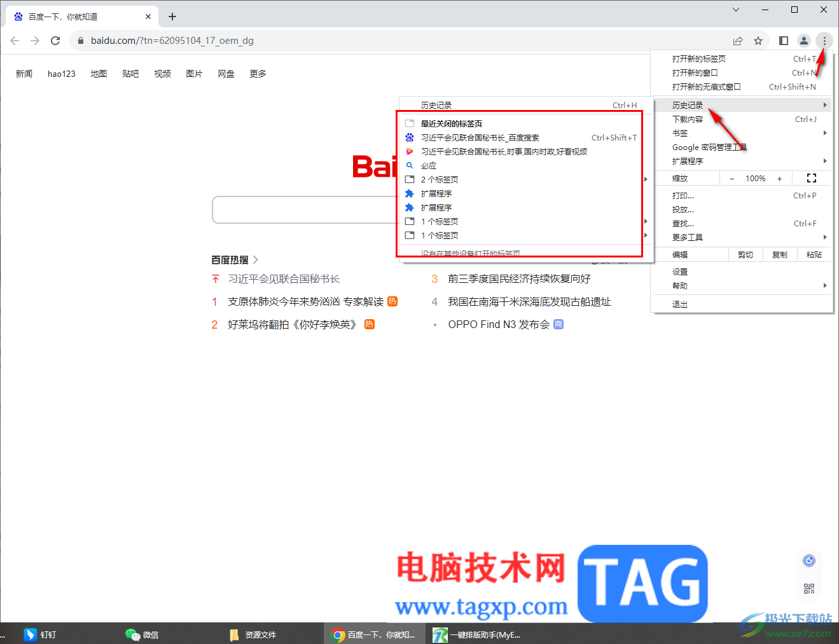Click the padlock site info icon
Screen dimensions: 839x644
80,40
